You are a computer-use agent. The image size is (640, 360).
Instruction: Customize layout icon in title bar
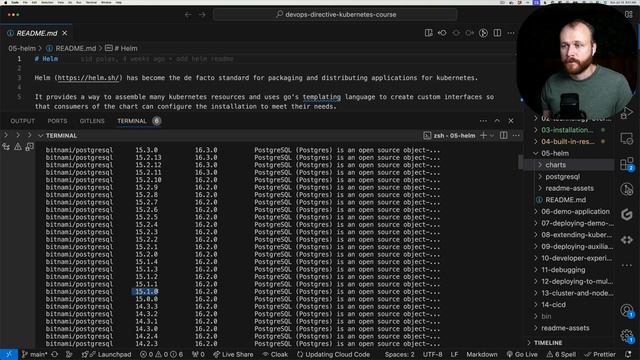click(x=629, y=15)
